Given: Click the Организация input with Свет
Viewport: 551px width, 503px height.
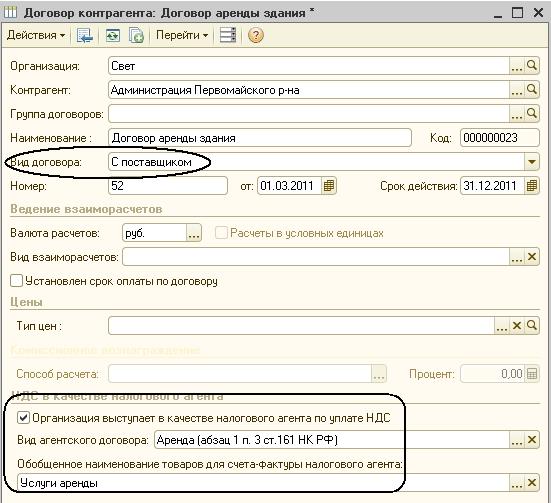Looking at the screenshot, I should pyautogui.click(x=309, y=66).
